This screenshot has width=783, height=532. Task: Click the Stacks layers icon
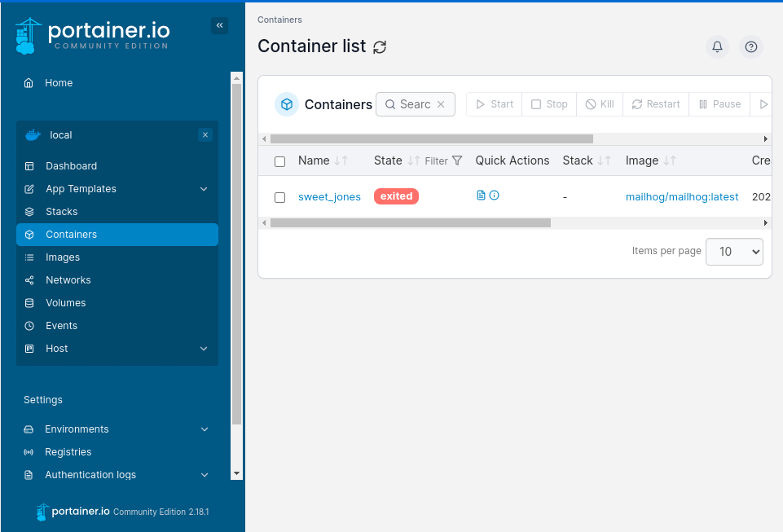point(29,212)
